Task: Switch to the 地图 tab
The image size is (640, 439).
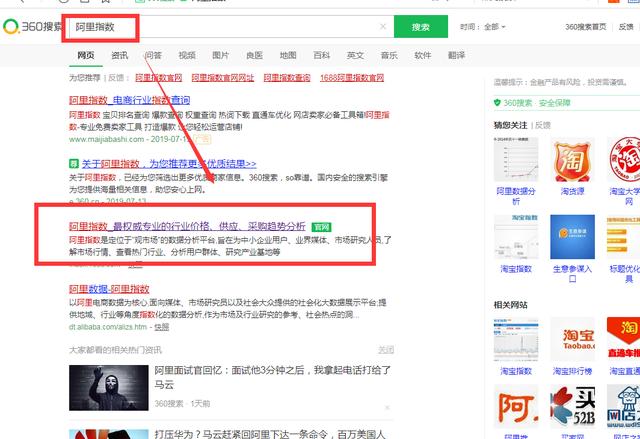Action: tap(288, 55)
